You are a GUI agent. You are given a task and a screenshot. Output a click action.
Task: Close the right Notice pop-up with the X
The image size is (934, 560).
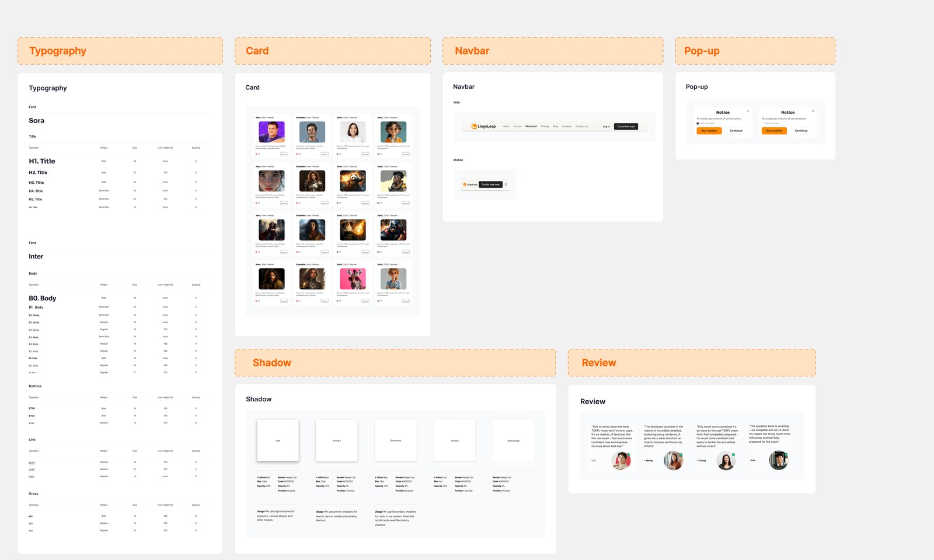point(813,111)
